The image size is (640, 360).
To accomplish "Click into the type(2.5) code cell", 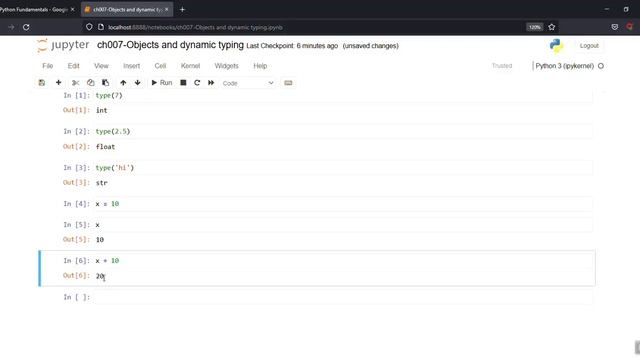I will [343, 131].
